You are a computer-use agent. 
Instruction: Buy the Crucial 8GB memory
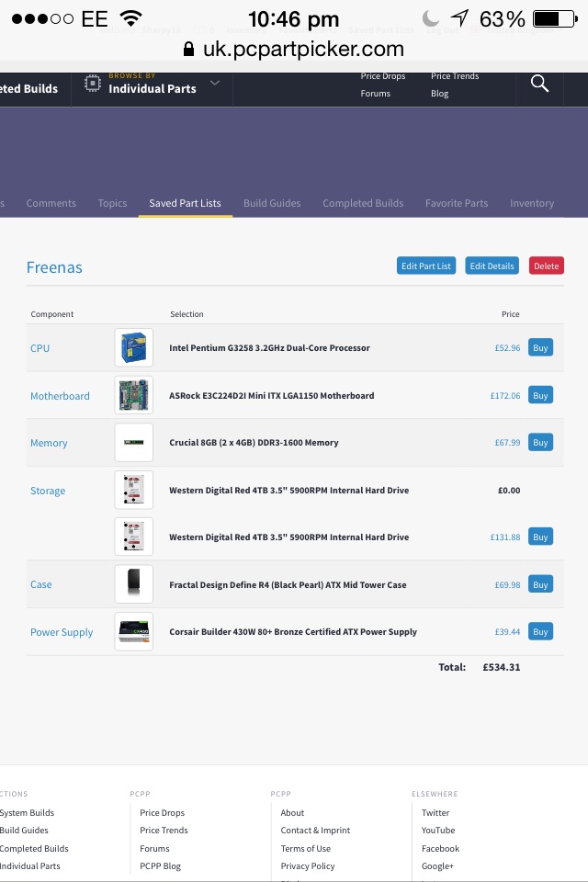point(540,442)
